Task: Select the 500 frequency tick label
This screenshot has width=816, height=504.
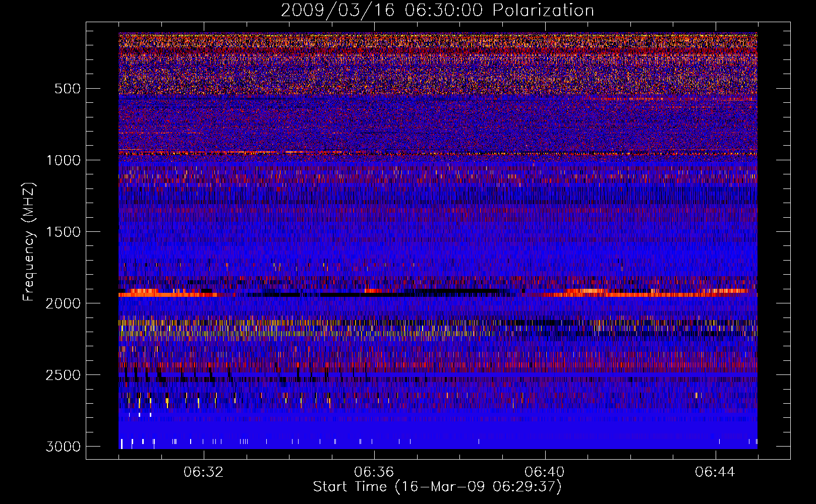Action: 67,89
